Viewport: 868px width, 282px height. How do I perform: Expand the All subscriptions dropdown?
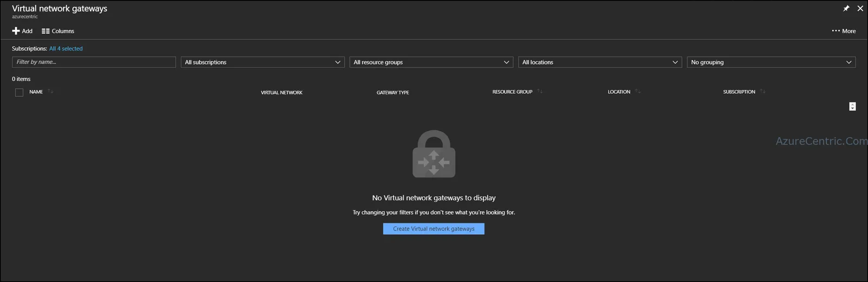coord(263,62)
